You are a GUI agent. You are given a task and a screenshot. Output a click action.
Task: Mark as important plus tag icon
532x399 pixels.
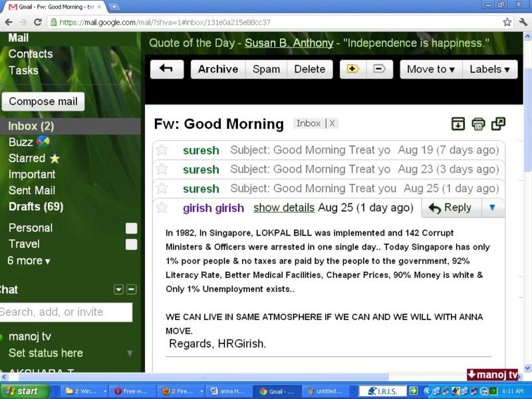353,69
